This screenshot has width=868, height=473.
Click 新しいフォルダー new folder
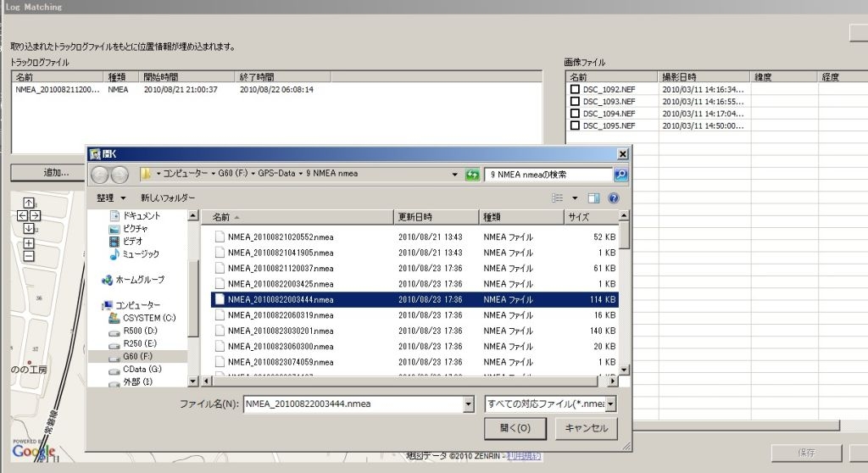pyautogui.click(x=168, y=198)
